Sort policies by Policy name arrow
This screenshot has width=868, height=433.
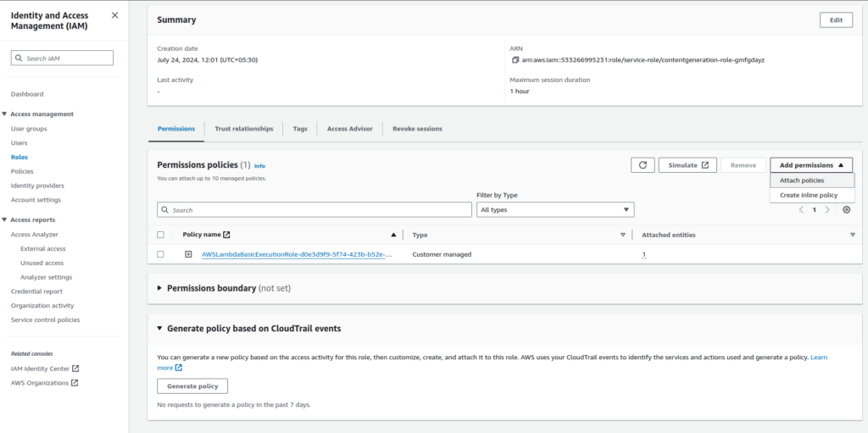coord(393,235)
